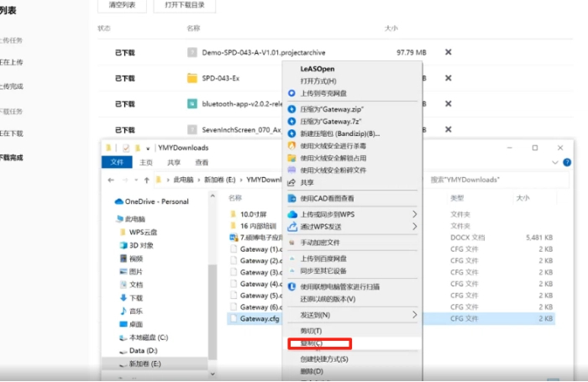This screenshot has height=382, width=588.
Task: Go back using Explorer's back arrow
Action: pyautogui.click(x=112, y=180)
